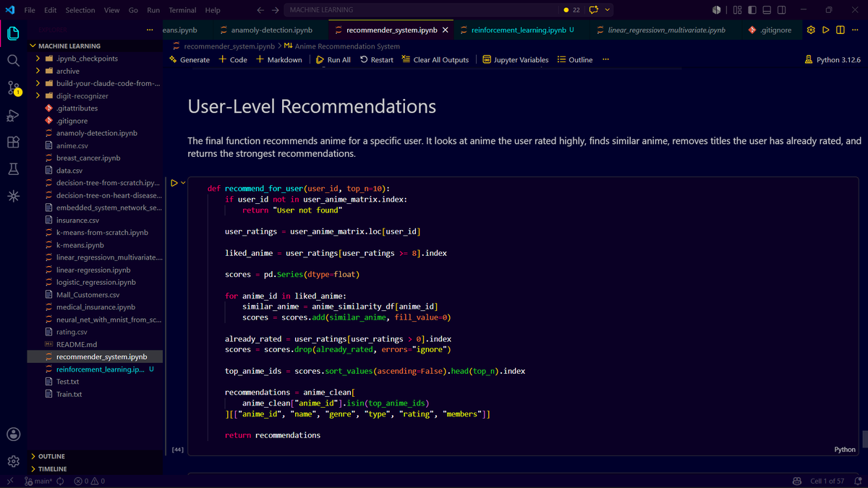Open rating.csv in the explorer
The width and height of the screenshot is (868, 488).
(x=95, y=332)
